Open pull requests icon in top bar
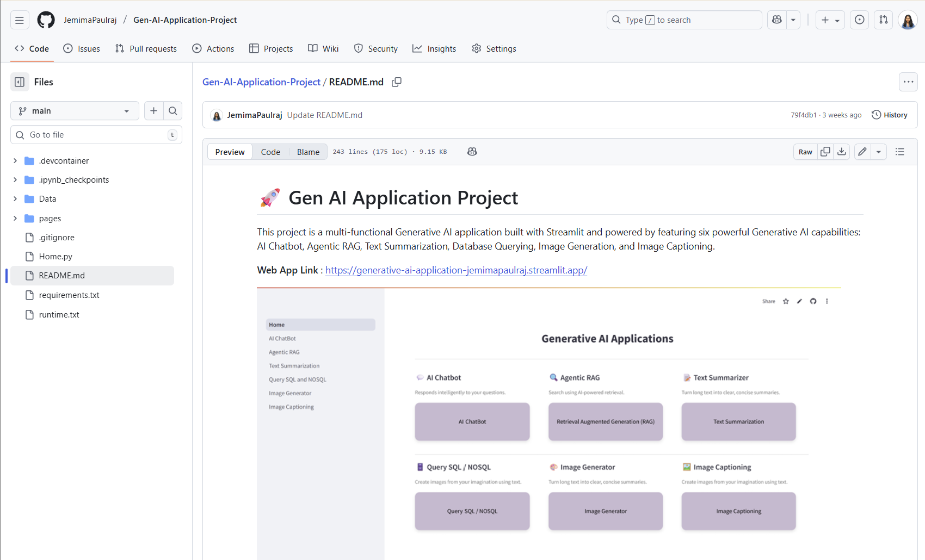This screenshot has width=925, height=560. [x=883, y=20]
